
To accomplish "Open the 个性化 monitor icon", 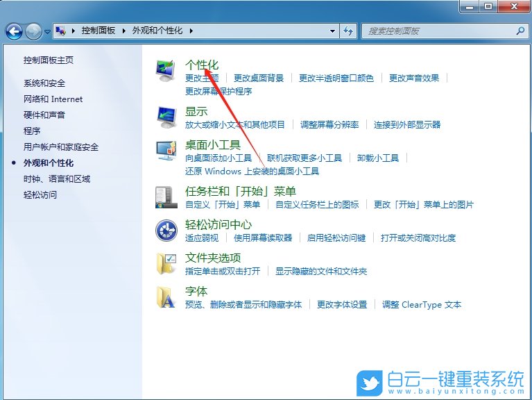I will pyautogui.click(x=166, y=71).
